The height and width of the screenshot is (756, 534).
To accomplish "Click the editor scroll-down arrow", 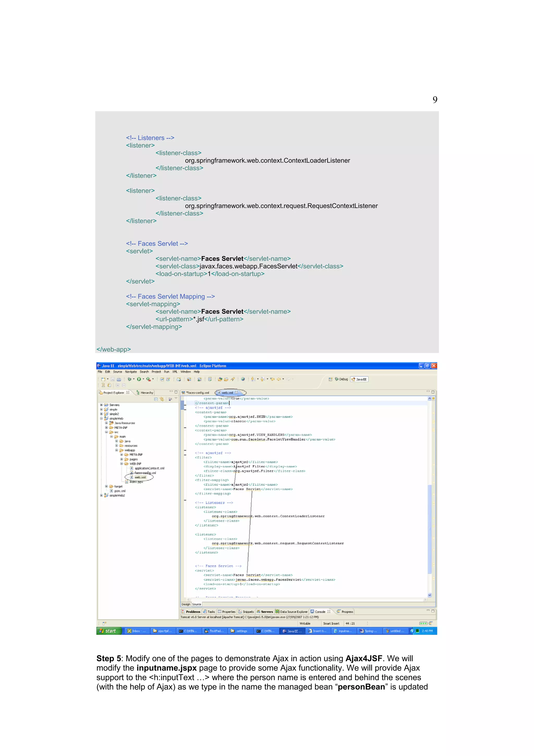I will click(x=429, y=595).
